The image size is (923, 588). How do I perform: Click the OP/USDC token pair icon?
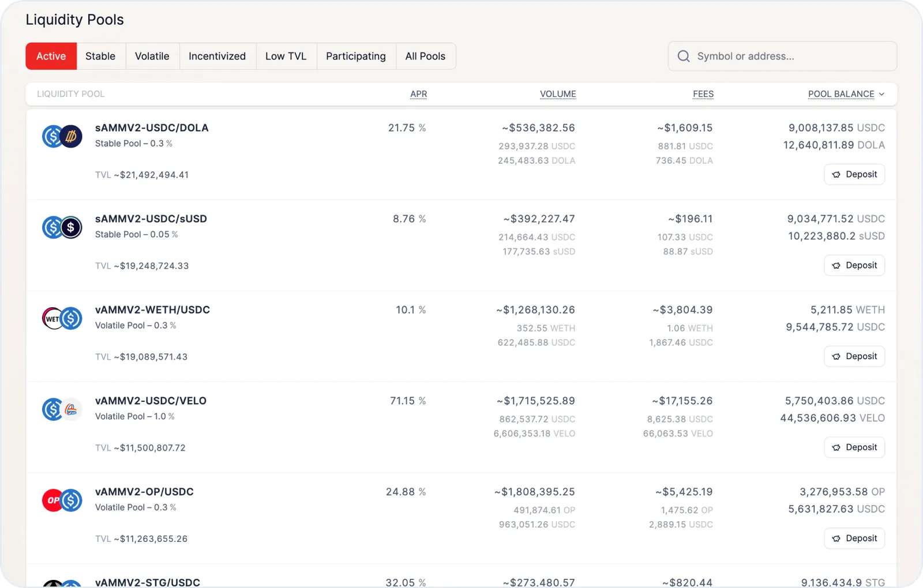point(62,500)
